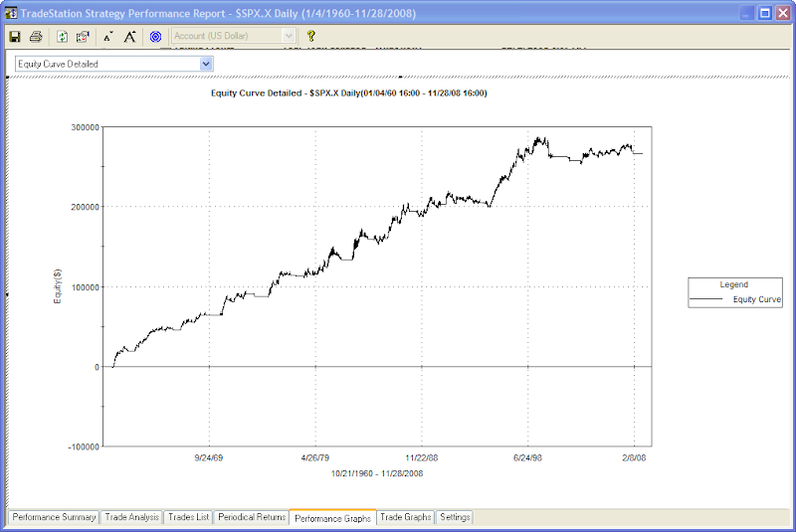Click the TradeStation title bar icon
Screen dimensions: 796x532
[11, 13]
